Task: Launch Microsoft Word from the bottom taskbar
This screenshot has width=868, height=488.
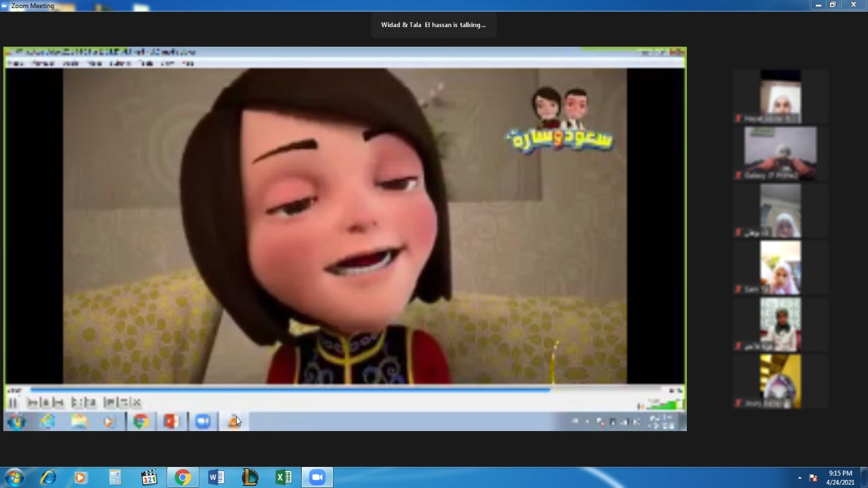Action: tap(216, 478)
